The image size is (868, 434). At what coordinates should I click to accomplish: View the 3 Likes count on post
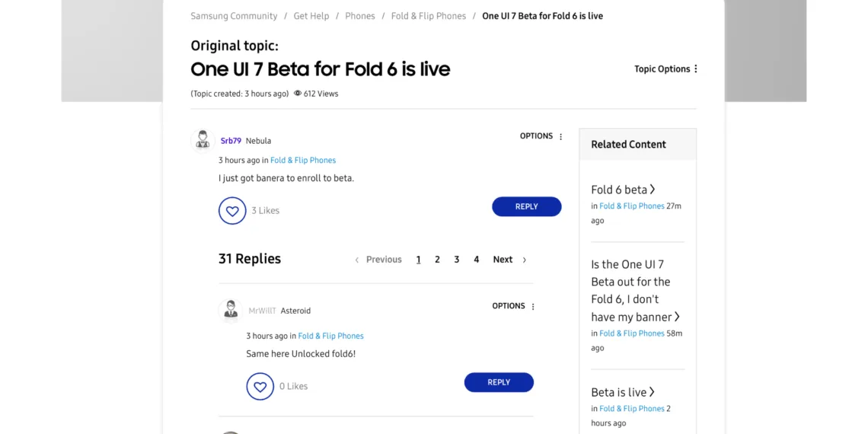[266, 211]
